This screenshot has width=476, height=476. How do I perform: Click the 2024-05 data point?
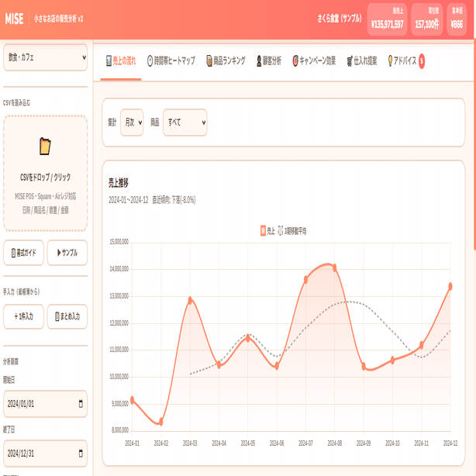coord(248,338)
